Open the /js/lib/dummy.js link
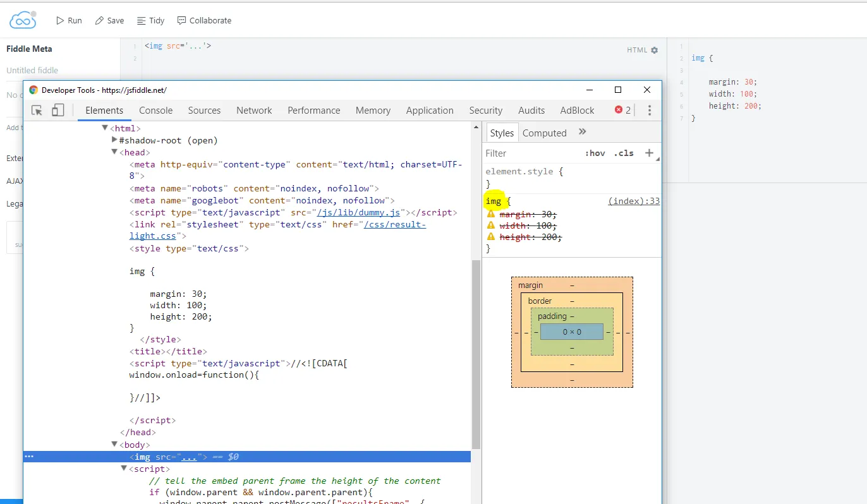 click(359, 213)
